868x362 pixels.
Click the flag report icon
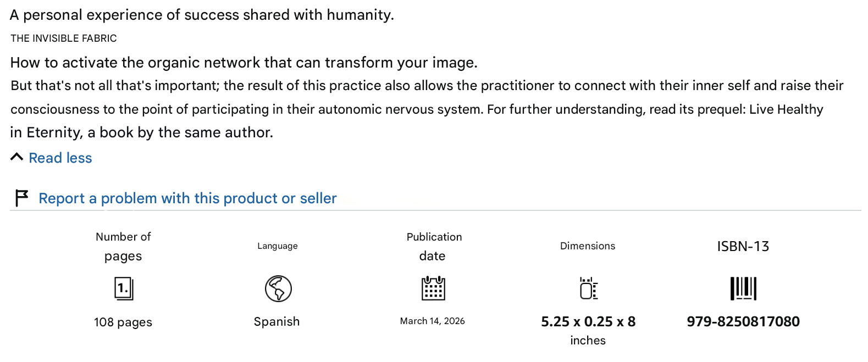click(21, 198)
